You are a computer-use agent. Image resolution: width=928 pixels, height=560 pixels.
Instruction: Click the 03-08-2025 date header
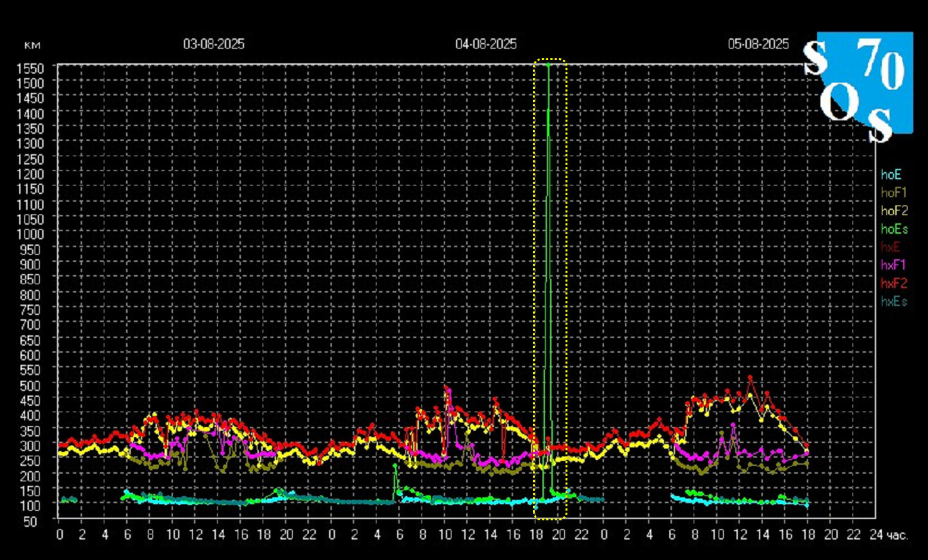tap(213, 44)
